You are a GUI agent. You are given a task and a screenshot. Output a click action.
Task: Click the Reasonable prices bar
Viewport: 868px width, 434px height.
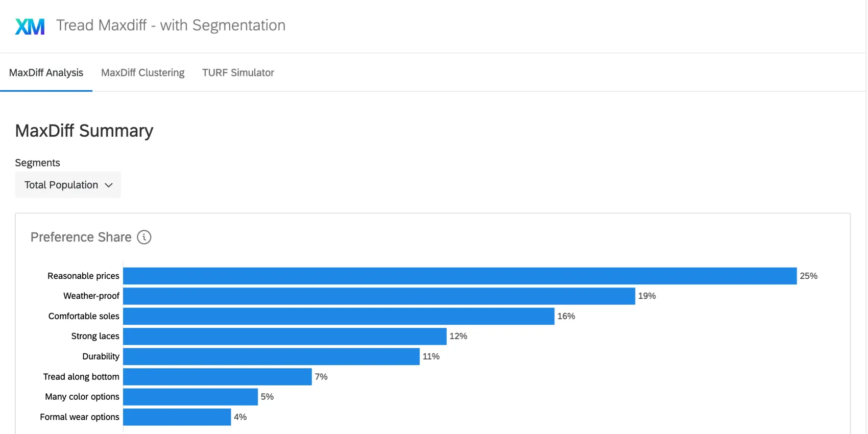pyautogui.click(x=460, y=276)
